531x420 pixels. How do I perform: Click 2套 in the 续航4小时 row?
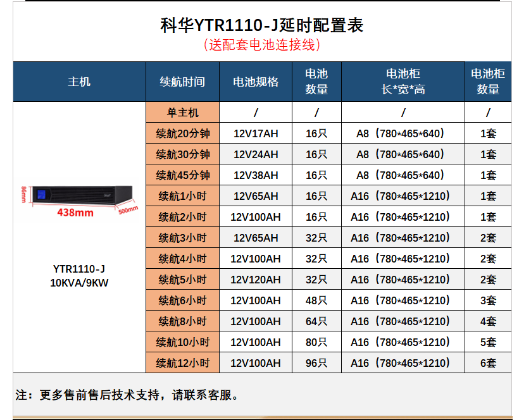pos(488,259)
